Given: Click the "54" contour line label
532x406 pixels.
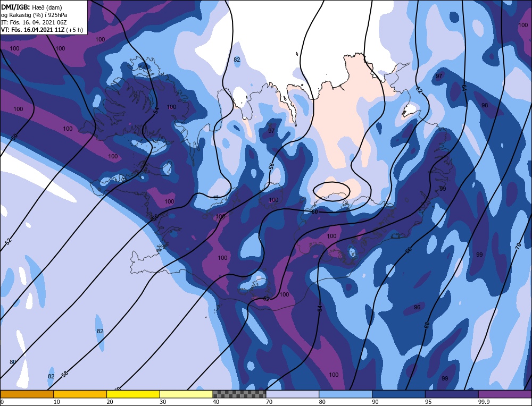Looking at the screenshot, I should pyautogui.click(x=156, y=110).
